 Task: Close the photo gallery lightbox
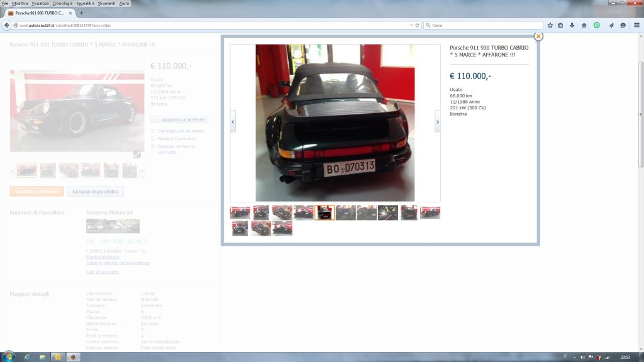tap(538, 36)
